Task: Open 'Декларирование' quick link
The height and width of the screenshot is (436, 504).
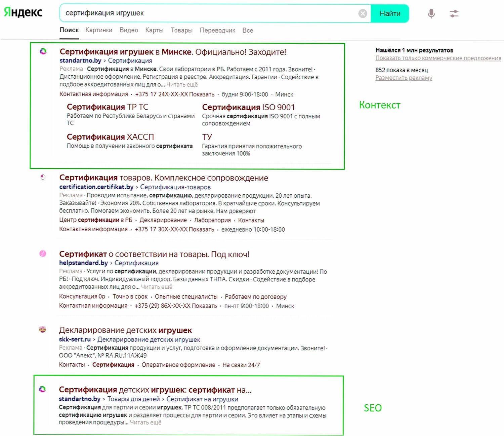Action: pos(163,220)
